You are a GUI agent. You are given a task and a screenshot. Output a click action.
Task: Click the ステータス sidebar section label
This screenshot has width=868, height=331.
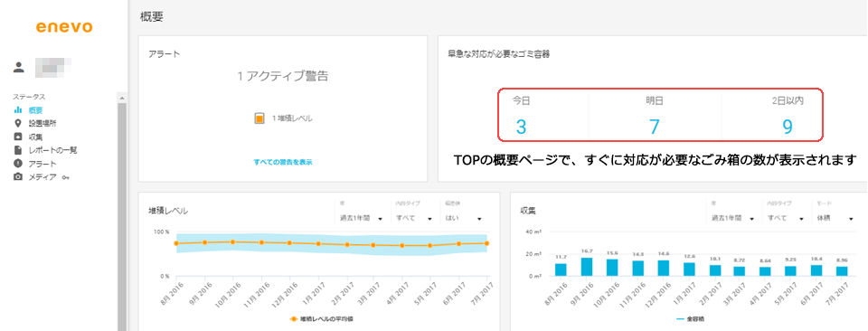click(29, 97)
